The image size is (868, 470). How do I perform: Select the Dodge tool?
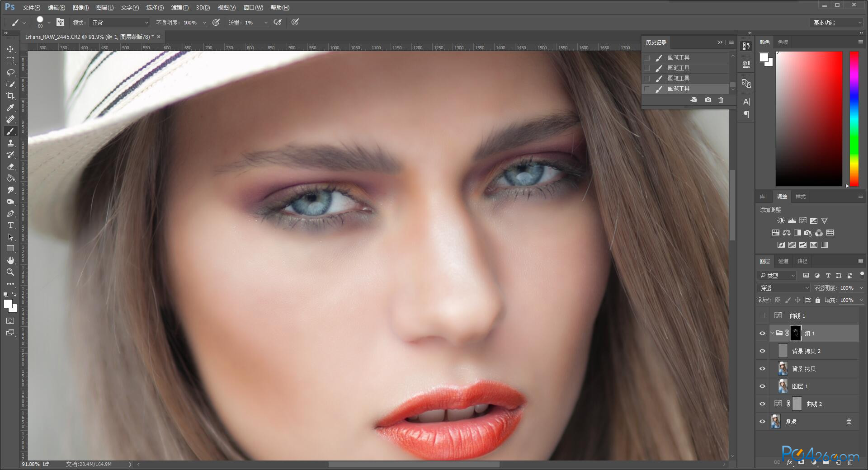tap(10, 202)
